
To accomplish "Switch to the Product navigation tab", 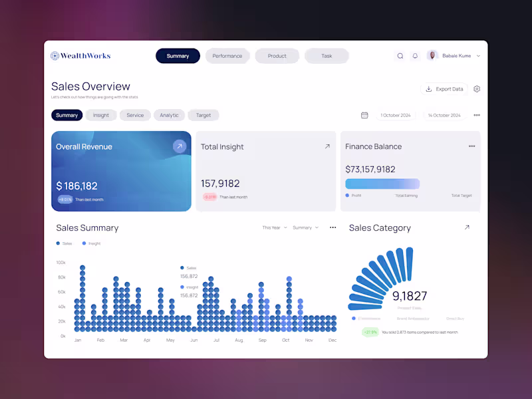I will coord(277,56).
